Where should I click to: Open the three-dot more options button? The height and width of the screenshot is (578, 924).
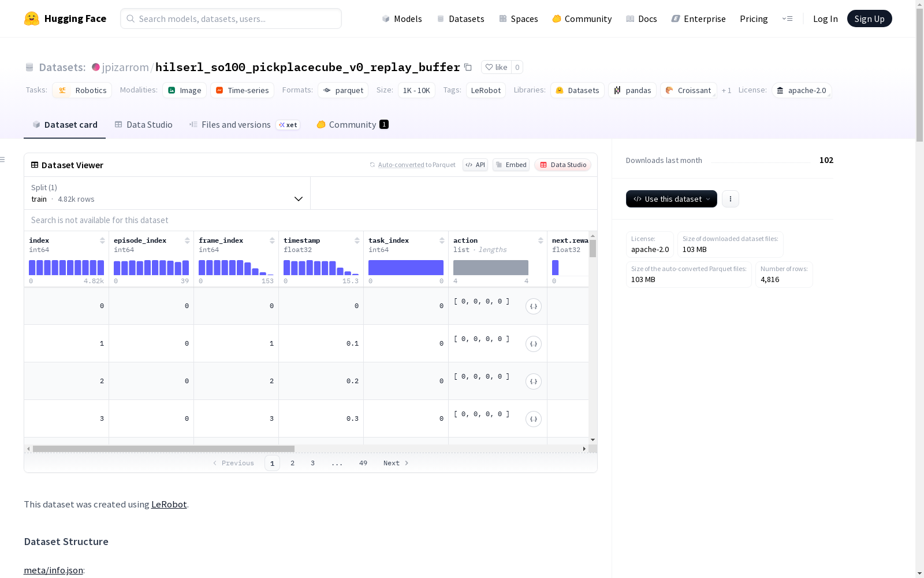(x=731, y=199)
